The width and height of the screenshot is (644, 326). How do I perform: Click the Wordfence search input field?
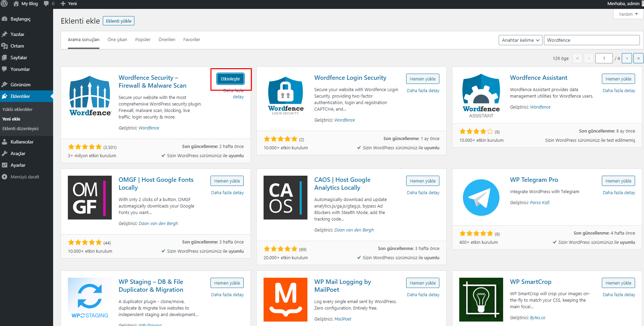click(x=592, y=40)
